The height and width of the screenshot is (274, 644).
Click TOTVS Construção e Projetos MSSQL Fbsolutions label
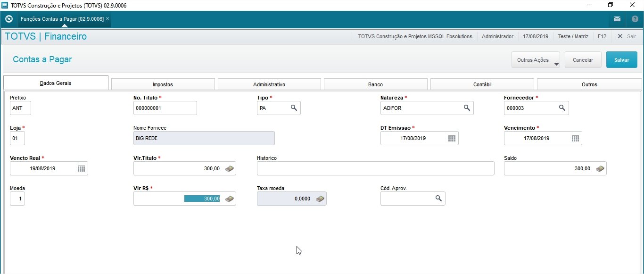[415, 36]
